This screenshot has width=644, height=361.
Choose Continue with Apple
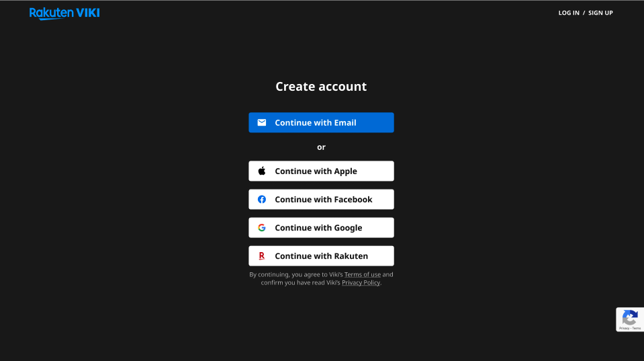(321, 171)
